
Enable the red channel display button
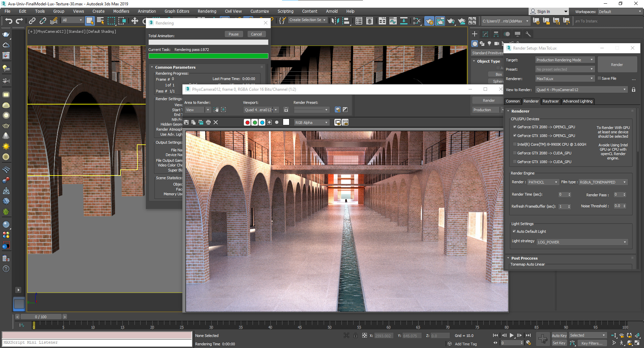coord(247,123)
